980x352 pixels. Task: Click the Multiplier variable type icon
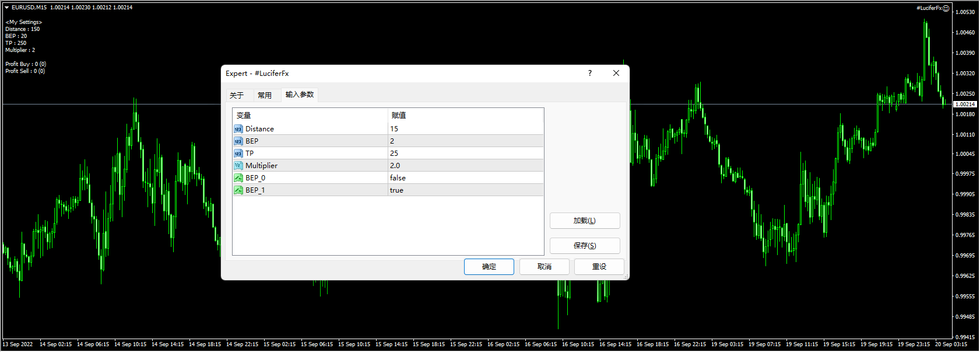[x=238, y=166]
